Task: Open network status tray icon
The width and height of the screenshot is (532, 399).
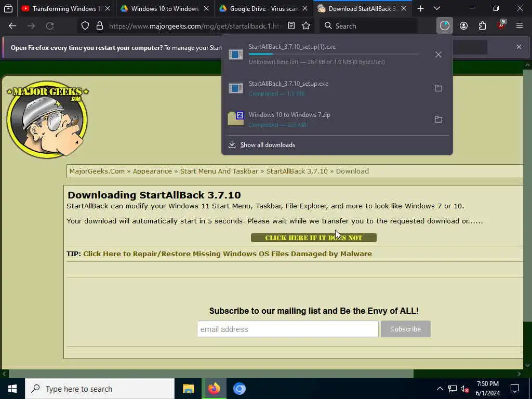Action: 453,389
